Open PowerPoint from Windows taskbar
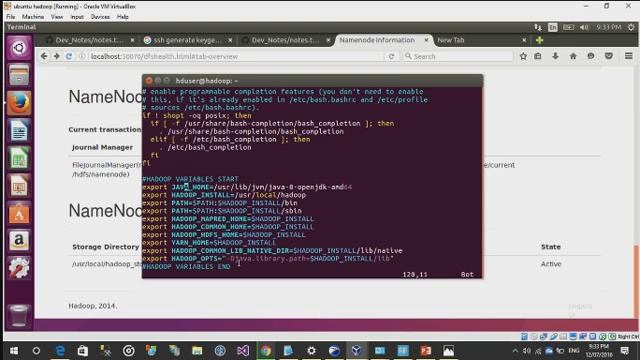Image resolution: width=640 pixels, height=360 pixels. 425,351
